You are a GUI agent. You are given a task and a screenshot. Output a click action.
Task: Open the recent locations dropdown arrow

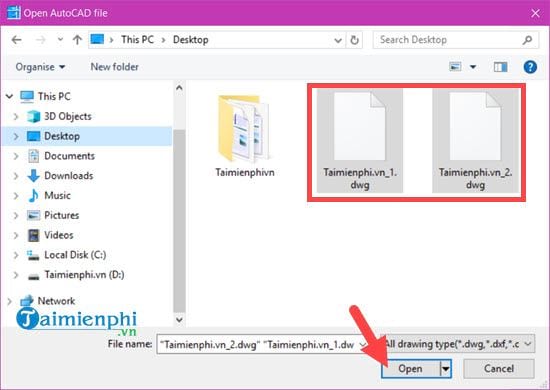pos(60,40)
